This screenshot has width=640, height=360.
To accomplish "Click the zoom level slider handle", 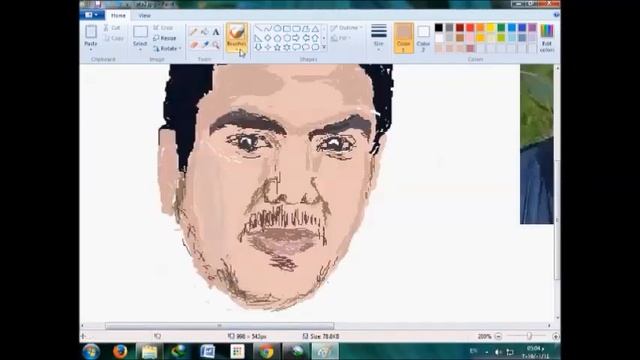I will pos(529,336).
